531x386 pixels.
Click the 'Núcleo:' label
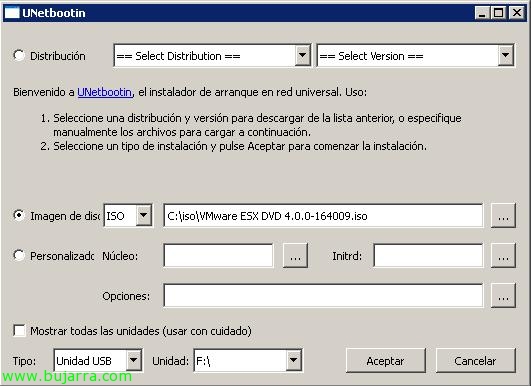(120, 256)
